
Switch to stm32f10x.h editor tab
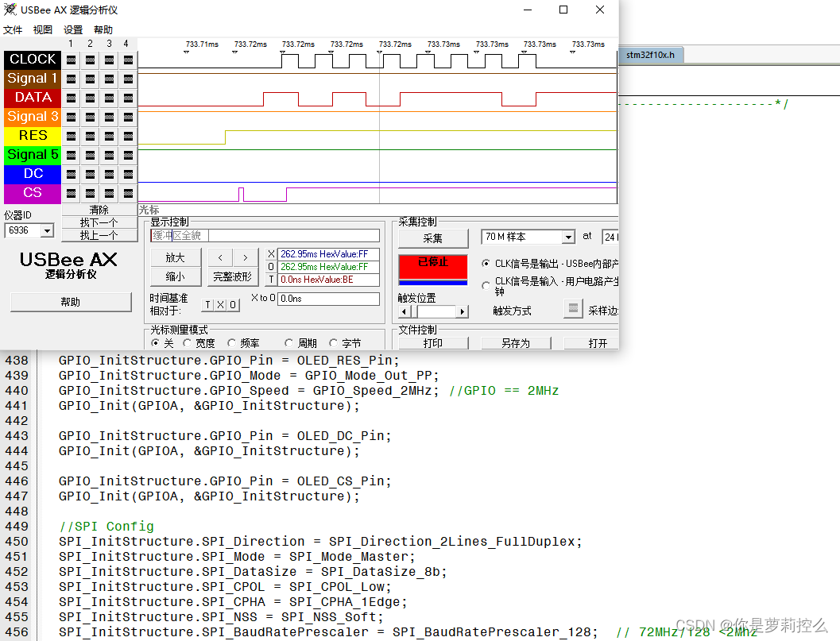(650, 55)
